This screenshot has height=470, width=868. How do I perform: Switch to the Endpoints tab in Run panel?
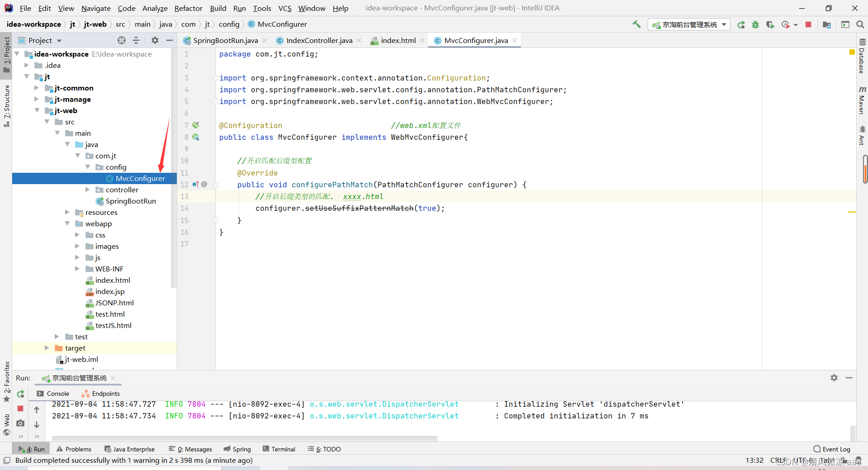click(x=101, y=394)
